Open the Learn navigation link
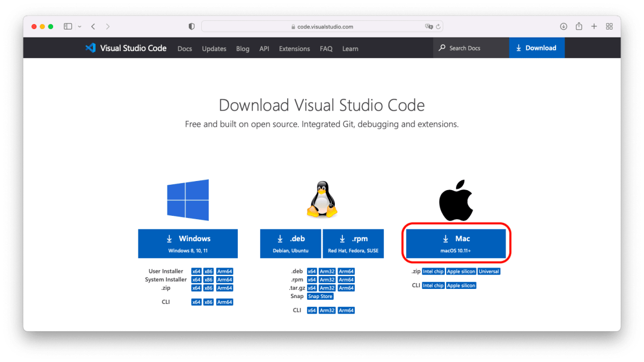This screenshot has height=362, width=644. pyautogui.click(x=350, y=48)
